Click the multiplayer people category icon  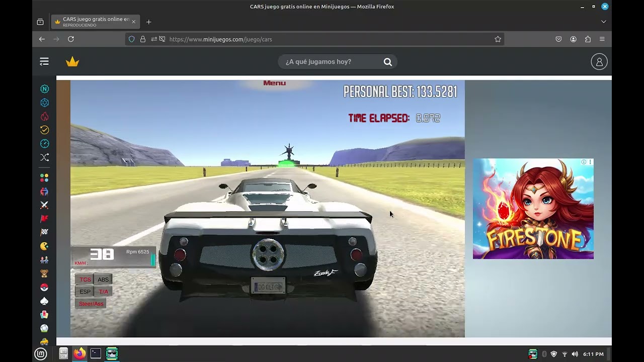[44, 192]
